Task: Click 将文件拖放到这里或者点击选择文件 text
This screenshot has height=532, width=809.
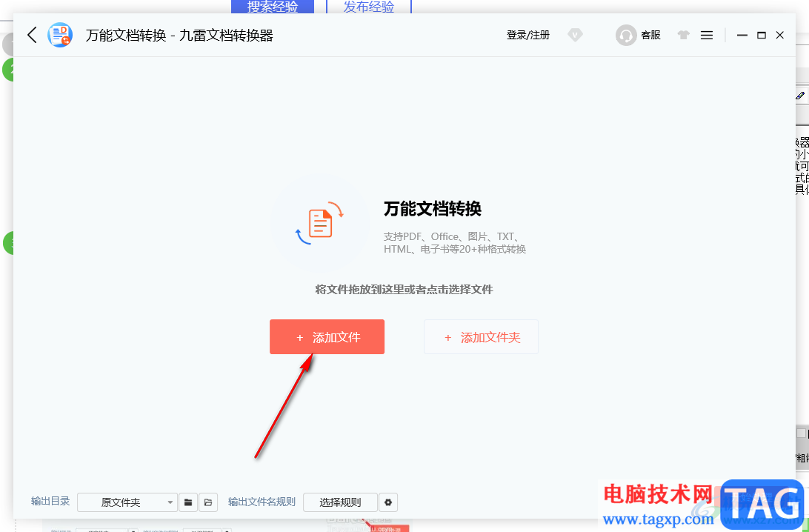Action: coord(404,290)
